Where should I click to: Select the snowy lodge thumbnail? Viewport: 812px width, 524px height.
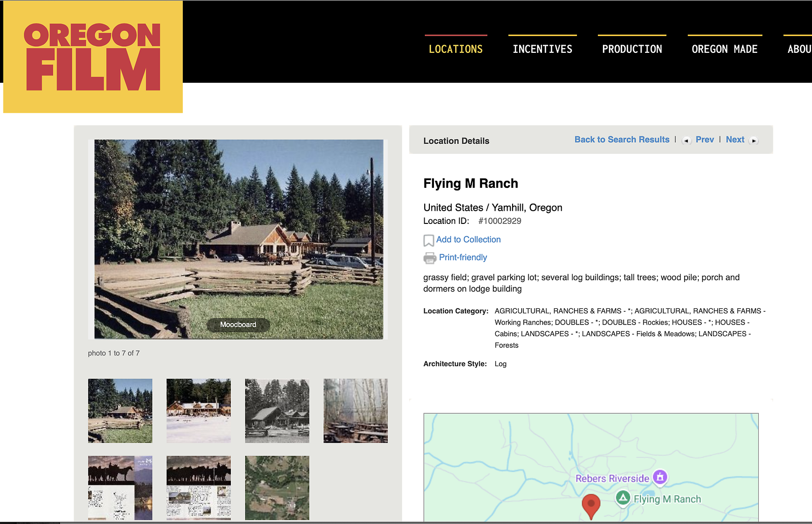click(198, 411)
